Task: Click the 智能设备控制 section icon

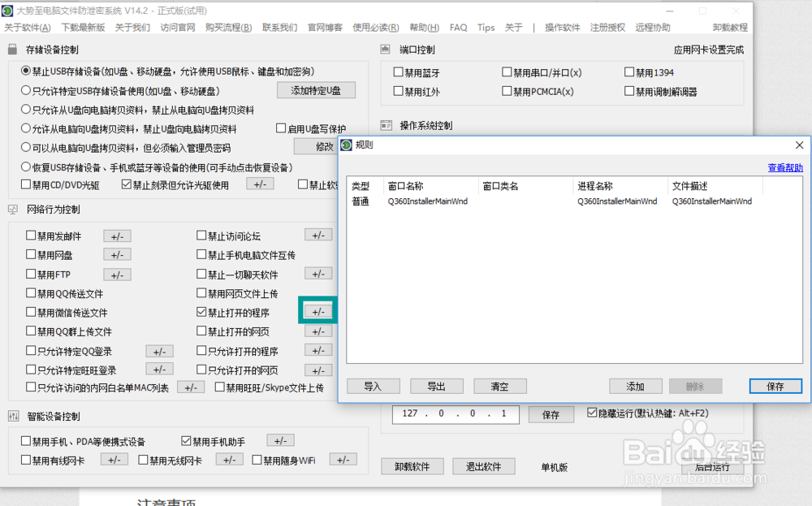Action: pos(12,416)
